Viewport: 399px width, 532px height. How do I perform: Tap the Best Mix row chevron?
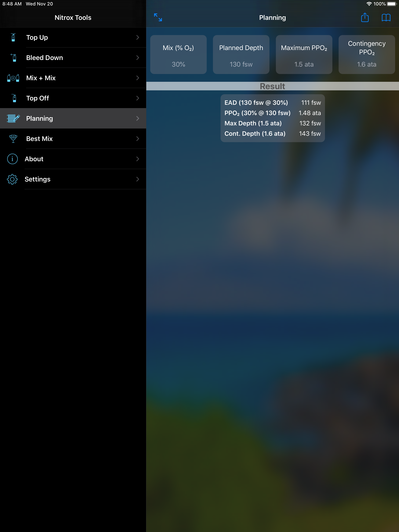point(138,139)
